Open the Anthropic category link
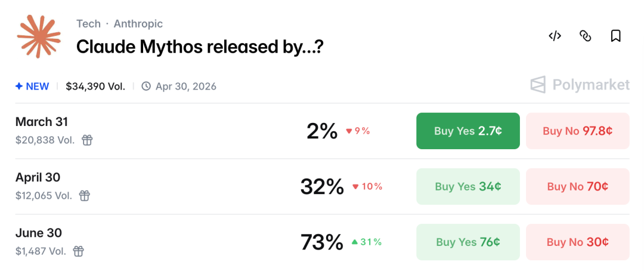The image size is (644, 271). [x=138, y=24]
